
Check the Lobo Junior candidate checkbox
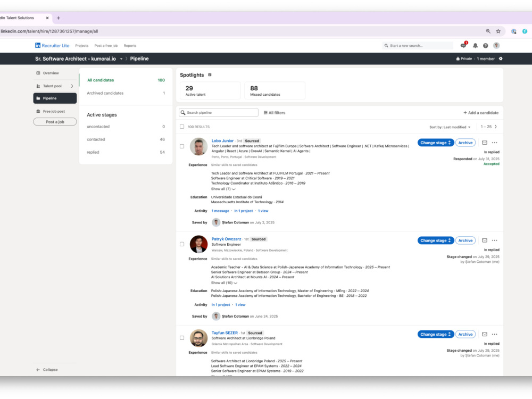[182, 147]
